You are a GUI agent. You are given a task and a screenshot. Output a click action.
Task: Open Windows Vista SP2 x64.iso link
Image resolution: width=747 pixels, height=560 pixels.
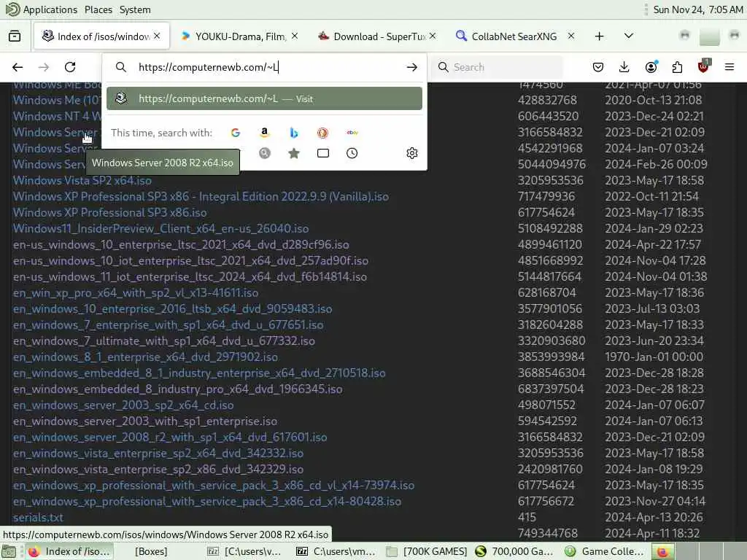(82, 181)
